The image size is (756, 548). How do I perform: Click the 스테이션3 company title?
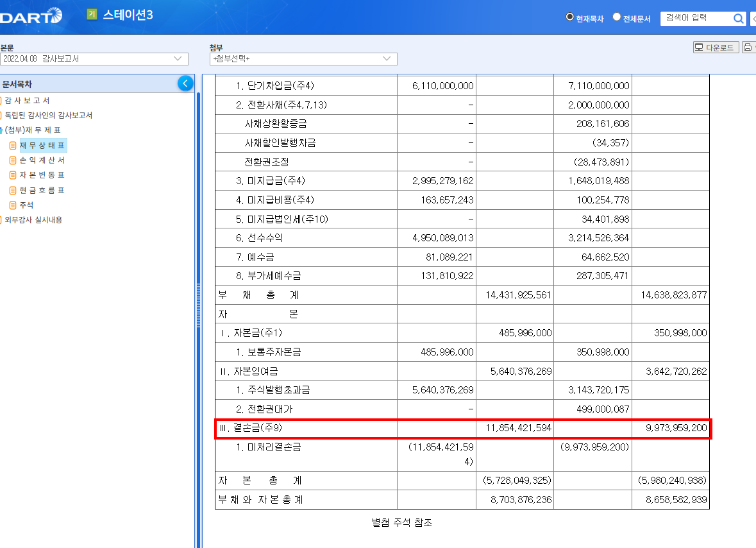(x=128, y=15)
